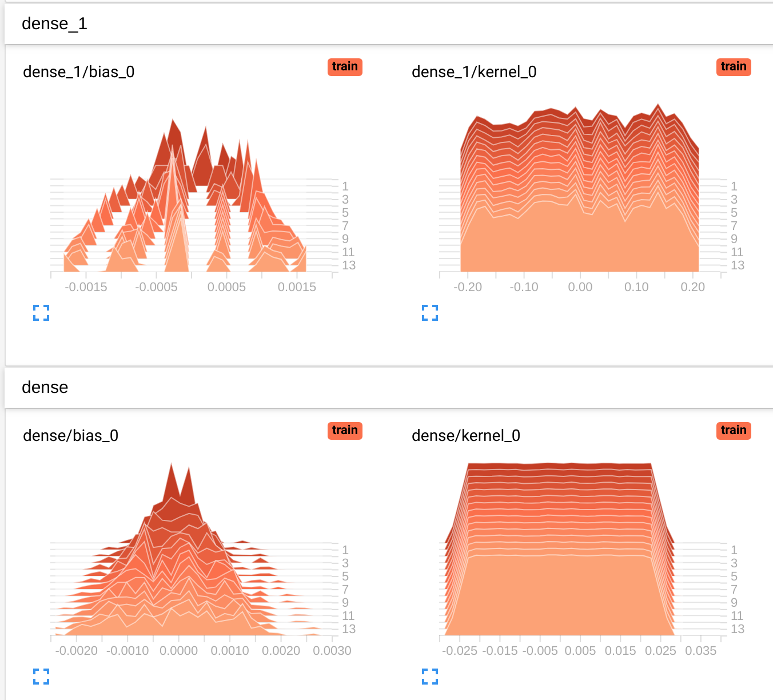The height and width of the screenshot is (700, 773).
Task: Click the dense_1/kernel_0 chart title
Action: pos(474,72)
